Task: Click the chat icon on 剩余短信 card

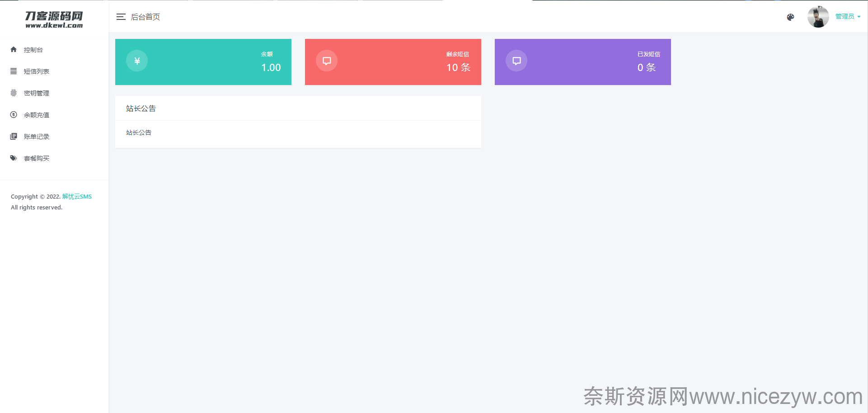Action: point(327,61)
